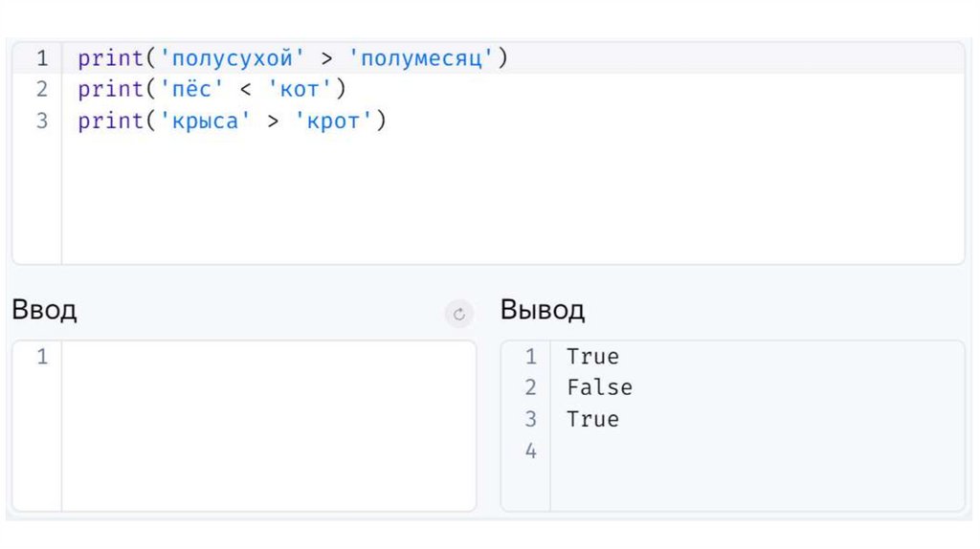Click the 'крыса' string on line 3
Viewport: 980px width, 549px height.
(x=205, y=121)
